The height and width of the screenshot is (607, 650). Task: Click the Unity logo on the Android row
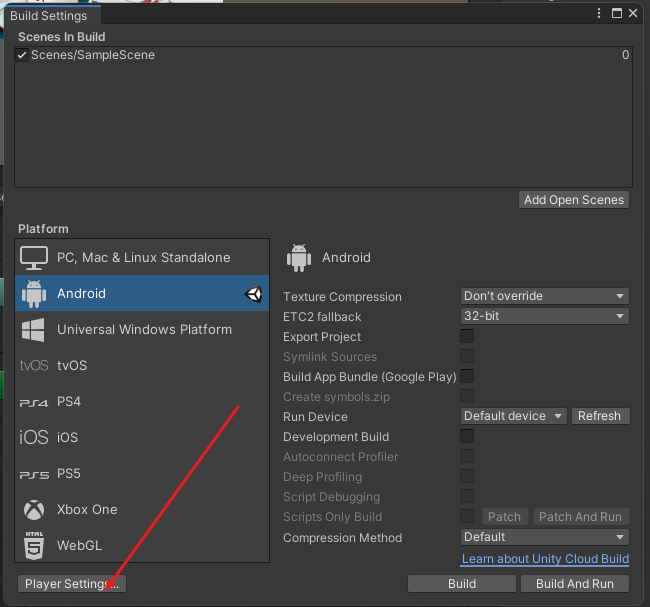click(253, 294)
